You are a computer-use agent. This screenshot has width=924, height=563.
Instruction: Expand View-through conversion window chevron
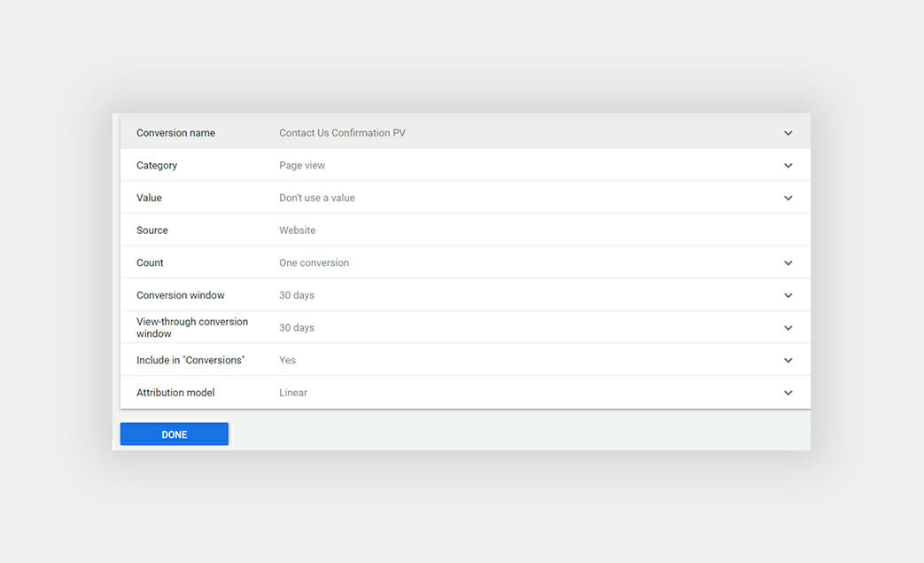(x=788, y=328)
